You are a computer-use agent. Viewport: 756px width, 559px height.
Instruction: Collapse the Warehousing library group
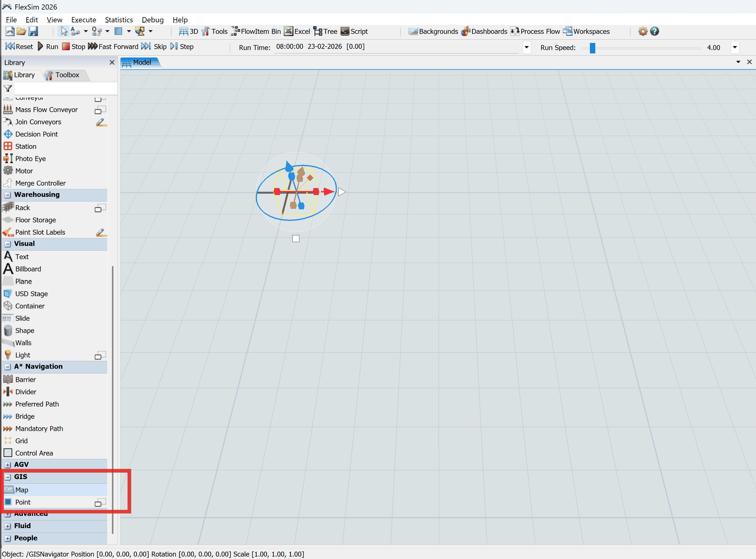(x=8, y=195)
